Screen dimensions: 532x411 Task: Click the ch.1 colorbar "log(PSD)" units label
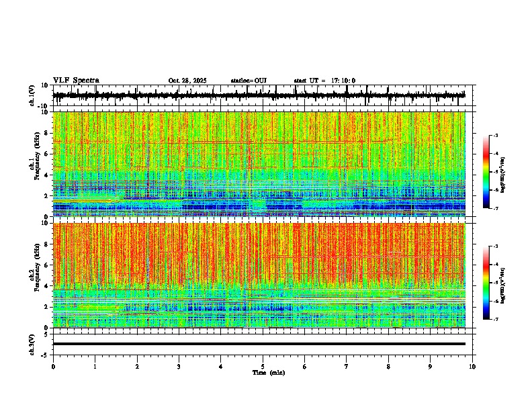(x=503, y=175)
